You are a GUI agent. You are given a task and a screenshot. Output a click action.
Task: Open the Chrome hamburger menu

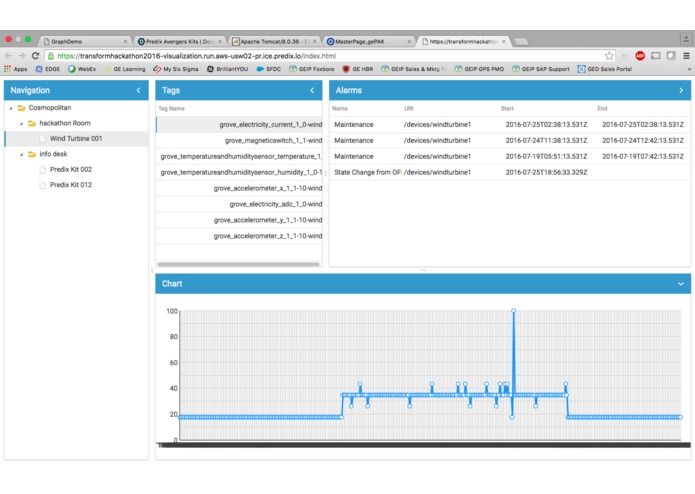(x=686, y=56)
